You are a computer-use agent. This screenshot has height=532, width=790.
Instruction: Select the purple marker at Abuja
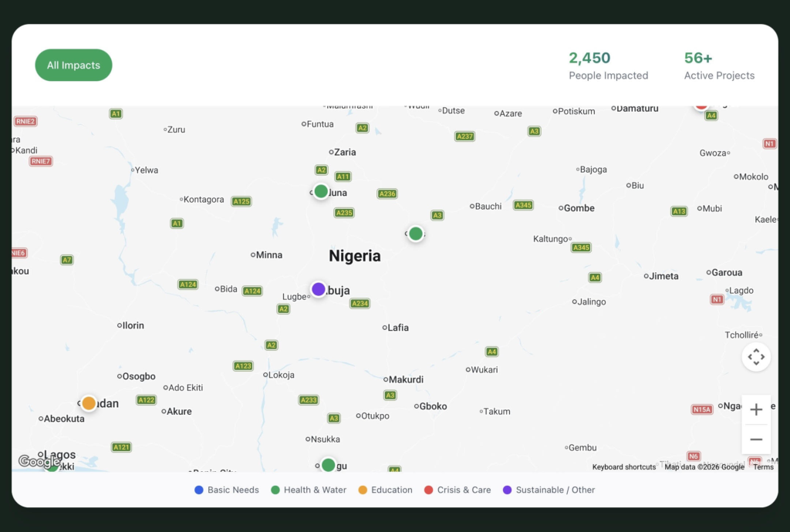(x=319, y=289)
